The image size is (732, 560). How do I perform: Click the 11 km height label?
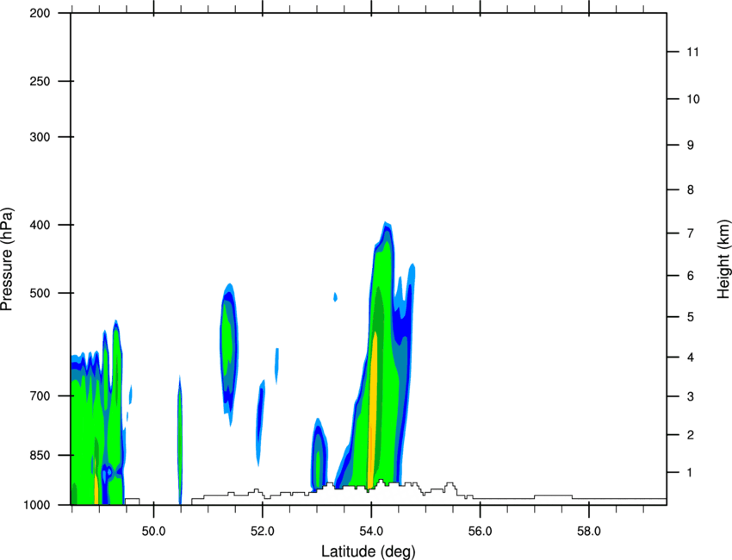[692, 52]
